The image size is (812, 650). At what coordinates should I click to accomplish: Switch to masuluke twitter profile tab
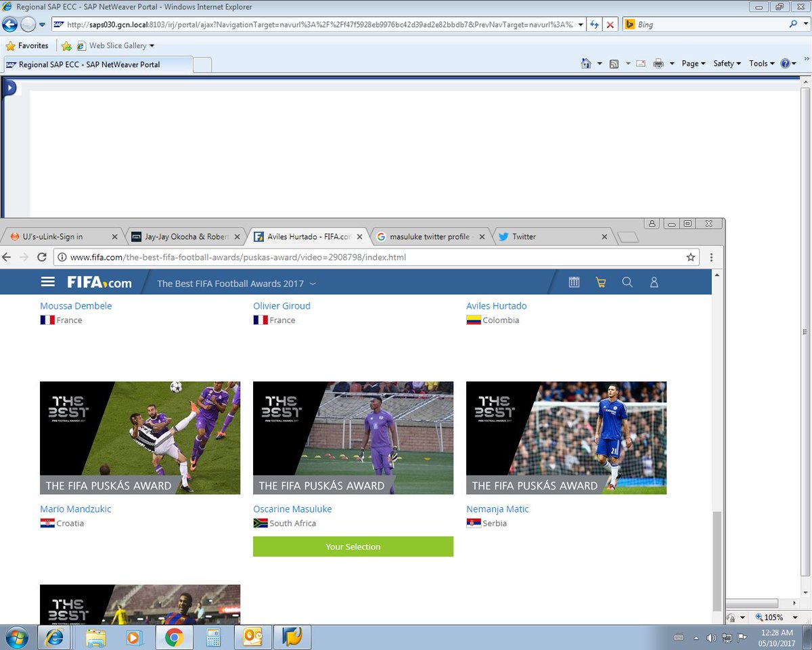pos(430,236)
